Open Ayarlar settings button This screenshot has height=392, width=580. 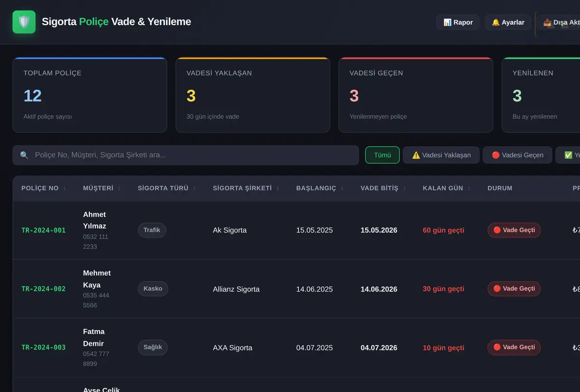(508, 22)
